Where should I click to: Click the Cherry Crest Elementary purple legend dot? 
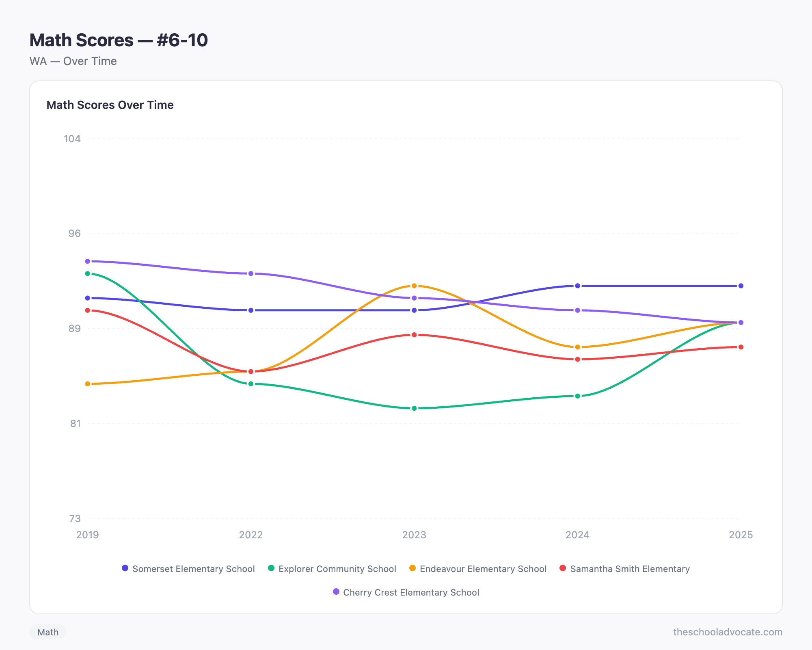(336, 591)
